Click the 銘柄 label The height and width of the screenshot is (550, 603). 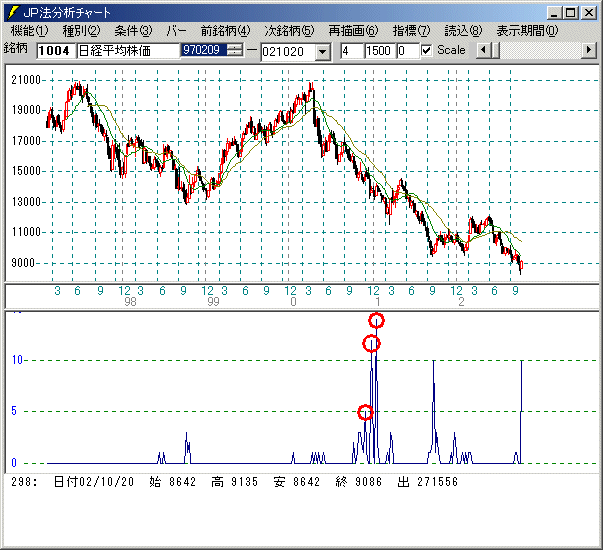click(15, 48)
